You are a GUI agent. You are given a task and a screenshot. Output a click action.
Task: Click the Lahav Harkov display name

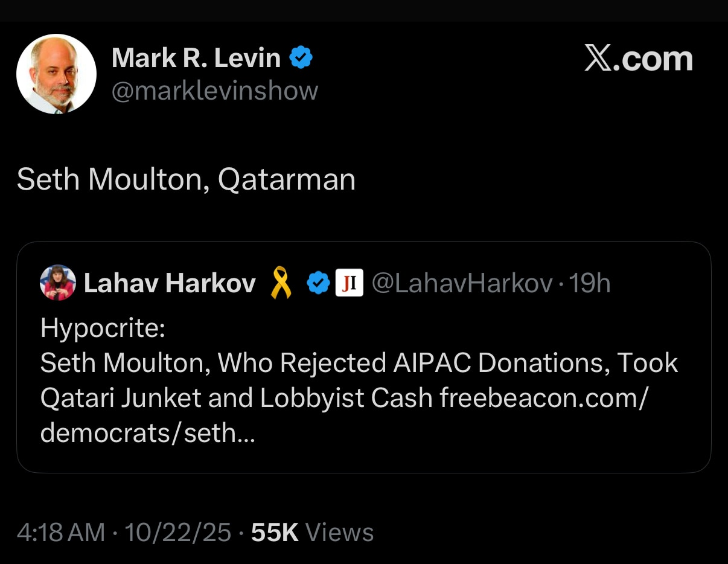point(170,283)
